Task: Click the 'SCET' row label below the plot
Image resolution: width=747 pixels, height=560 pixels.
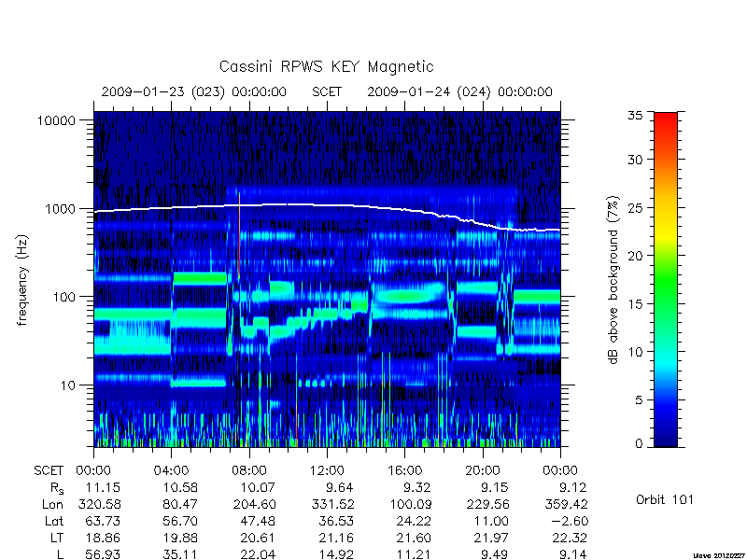Action: coord(49,471)
